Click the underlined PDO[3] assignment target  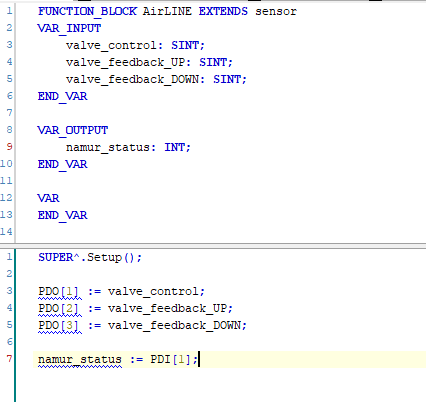pyautogui.click(x=59, y=326)
